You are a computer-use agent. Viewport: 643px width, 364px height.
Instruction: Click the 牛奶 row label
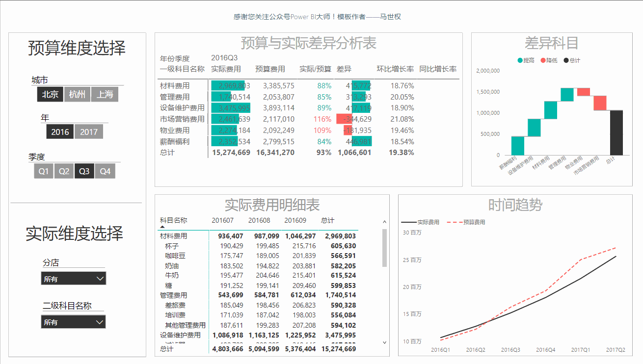[x=172, y=275]
